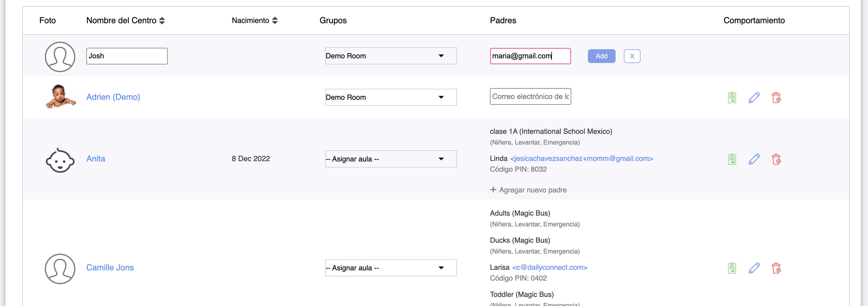The height and width of the screenshot is (306, 868).
Task: Click the pencil edit icon for Anita
Action: click(x=754, y=159)
